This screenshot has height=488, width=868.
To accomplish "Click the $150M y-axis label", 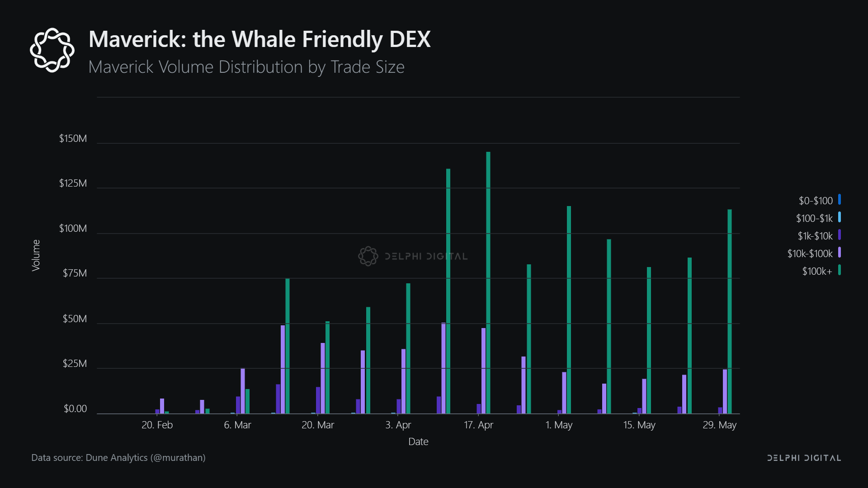I will [x=73, y=138].
